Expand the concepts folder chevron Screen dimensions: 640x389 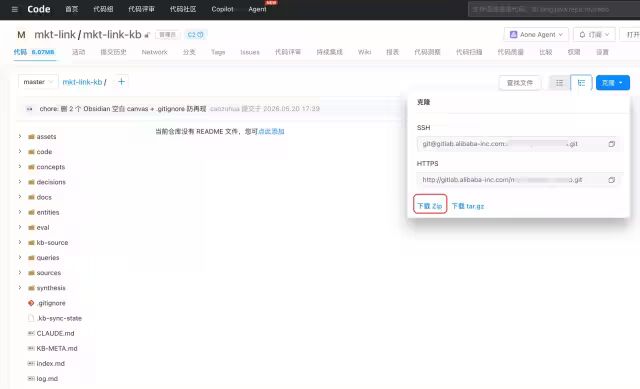20,167
